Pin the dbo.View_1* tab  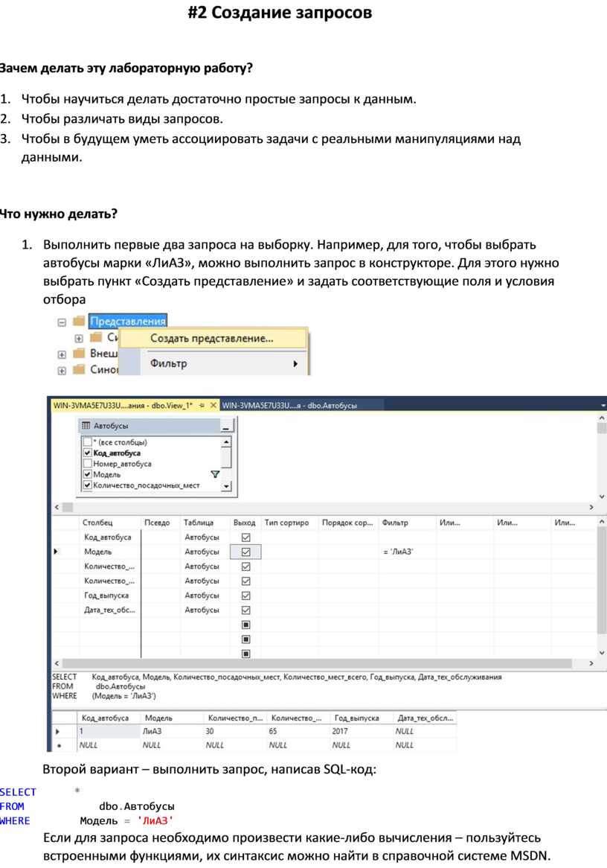[202, 405]
